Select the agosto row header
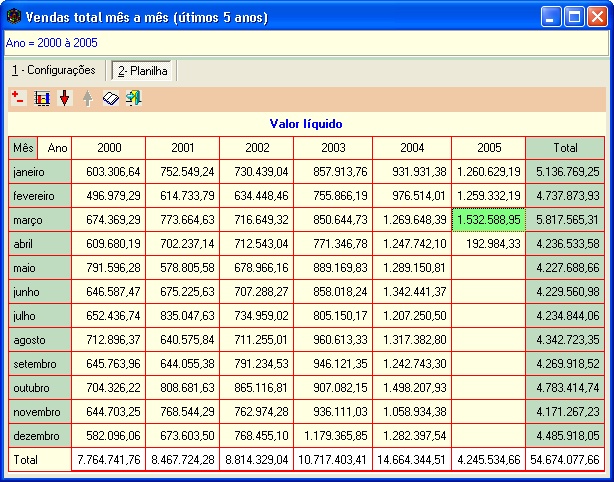614x482 pixels. tap(40, 340)
